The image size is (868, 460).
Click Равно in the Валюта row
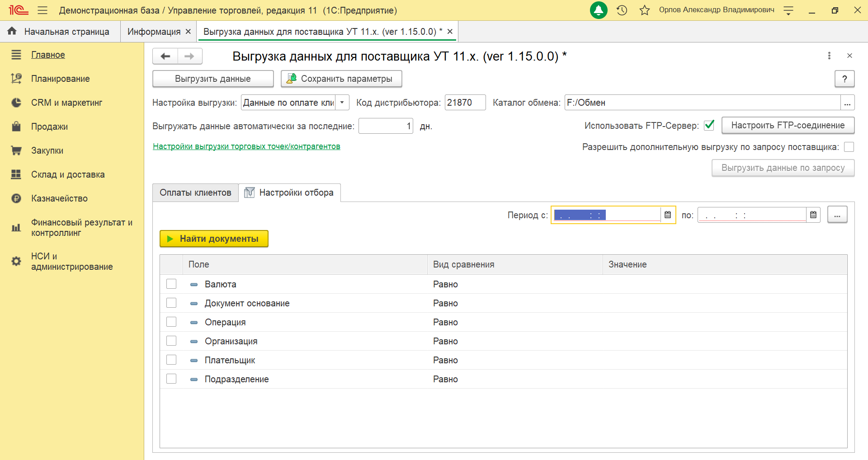coord(445,284)
